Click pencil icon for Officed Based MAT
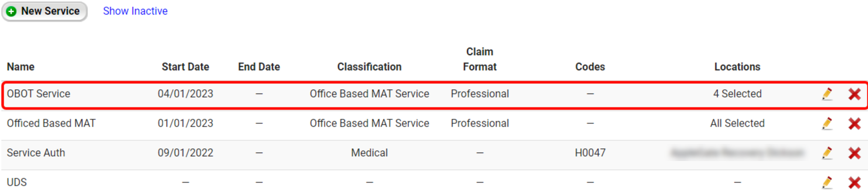Screen dimensions: 868x196 pos(827,124)
